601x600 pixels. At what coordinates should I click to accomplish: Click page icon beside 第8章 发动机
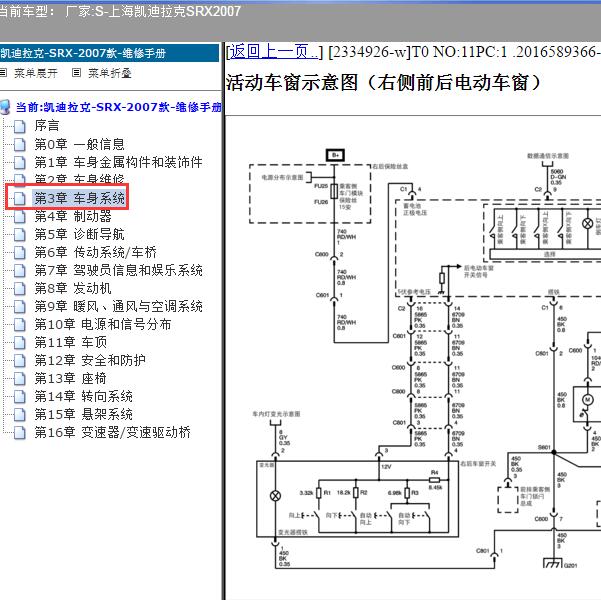coord(20,288)
